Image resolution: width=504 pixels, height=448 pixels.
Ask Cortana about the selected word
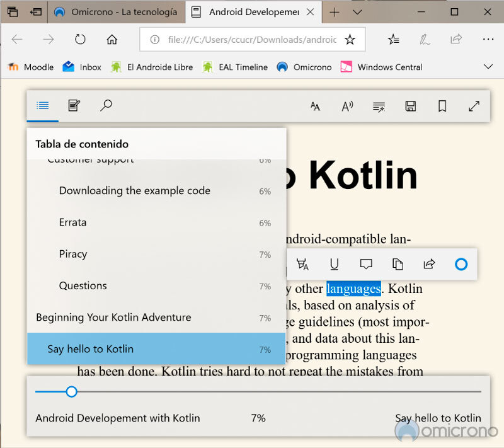461,264
